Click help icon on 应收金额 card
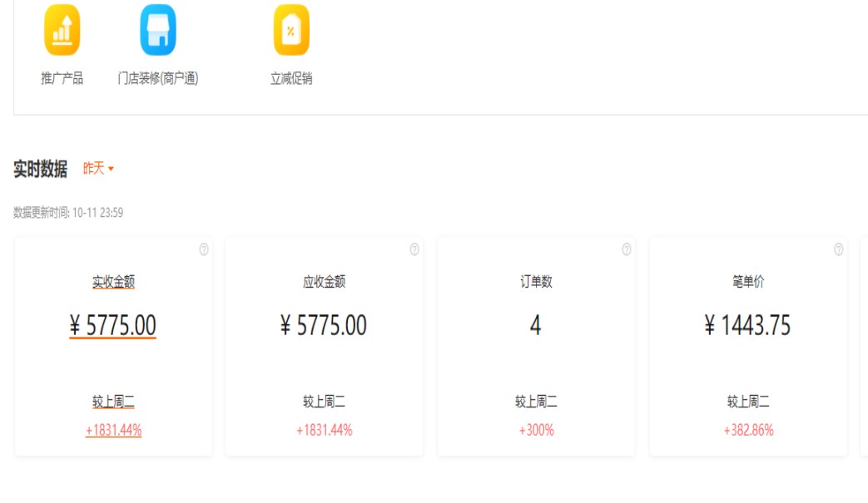 414,249
